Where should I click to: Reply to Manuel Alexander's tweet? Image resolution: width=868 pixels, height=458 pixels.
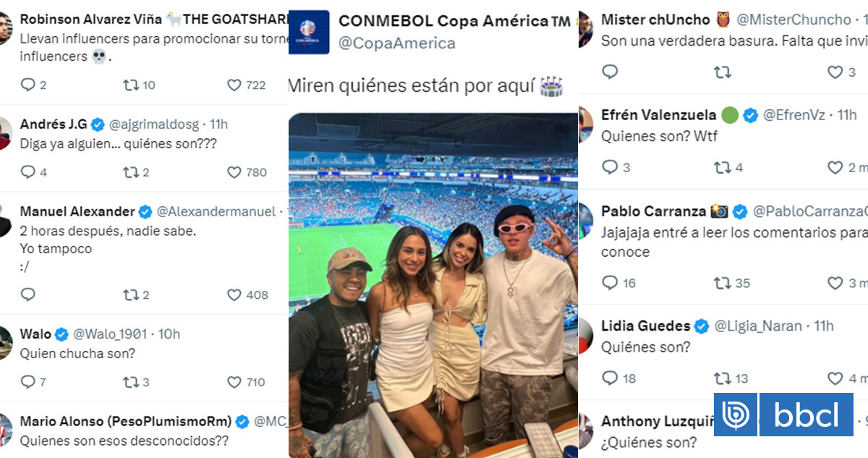click(x=28, y=294)
